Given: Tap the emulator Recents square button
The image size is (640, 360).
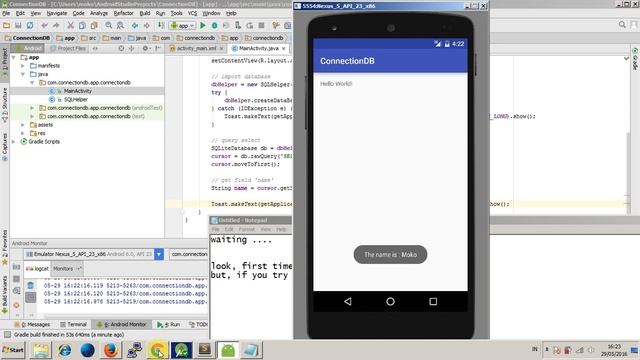Looking at the screenshot, I should (x=433, y=301).
